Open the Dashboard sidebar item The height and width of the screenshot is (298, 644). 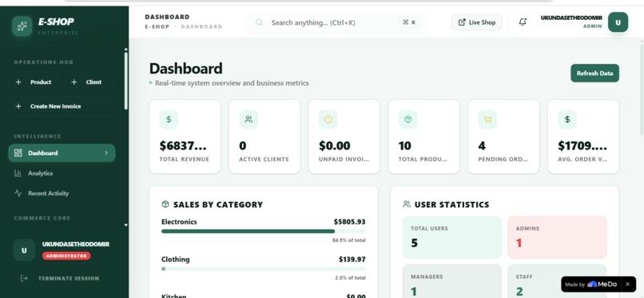tap(62, 153)
